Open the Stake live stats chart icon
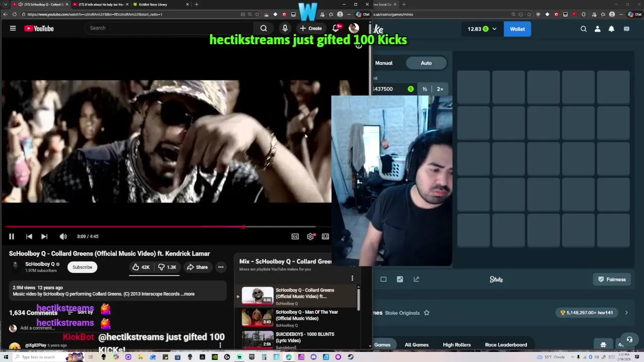 coord(400,280)
